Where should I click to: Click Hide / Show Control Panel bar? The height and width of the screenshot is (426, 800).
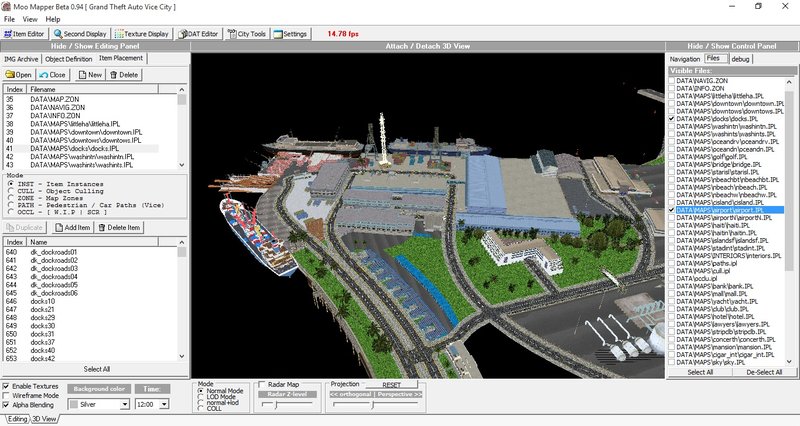(x=732, y=46)
